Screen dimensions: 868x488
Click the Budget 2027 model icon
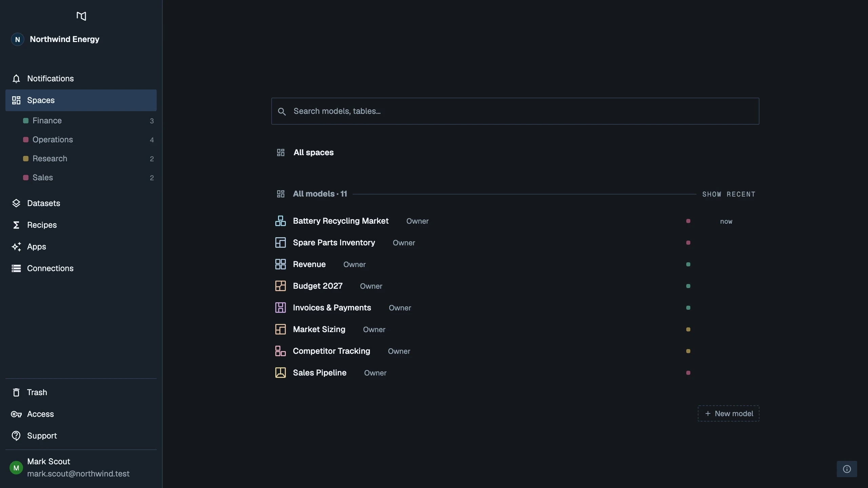pyautogui.click(x=280, y=286)
